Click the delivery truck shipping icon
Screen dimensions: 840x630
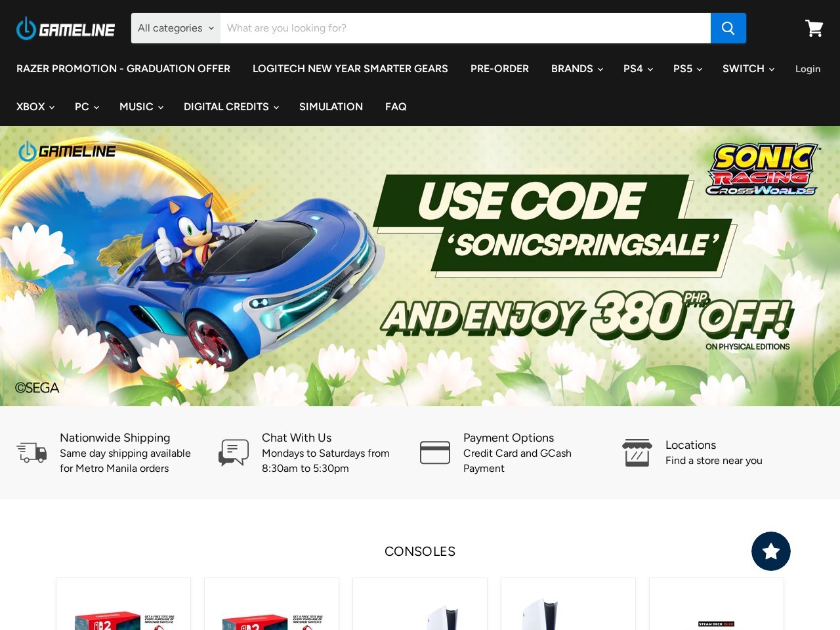[31, 452]
